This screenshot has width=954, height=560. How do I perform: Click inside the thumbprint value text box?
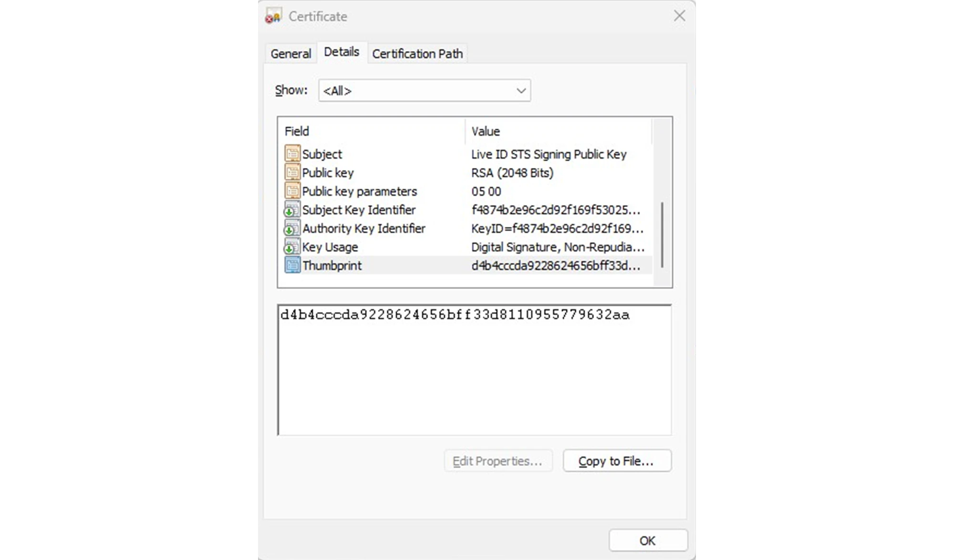coord(475,370)
